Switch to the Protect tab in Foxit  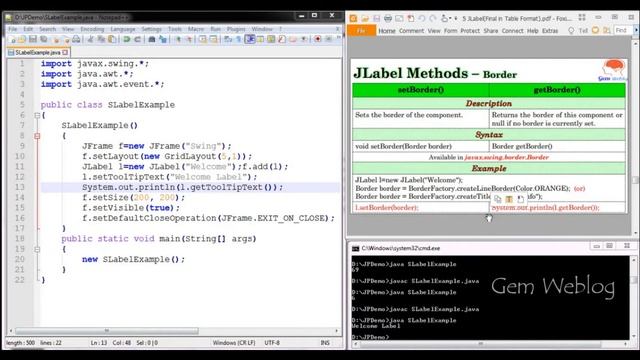470,31
